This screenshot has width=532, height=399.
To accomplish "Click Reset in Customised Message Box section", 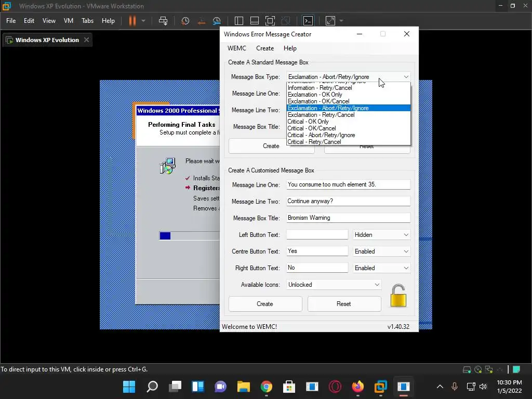I will pos(344,304).
